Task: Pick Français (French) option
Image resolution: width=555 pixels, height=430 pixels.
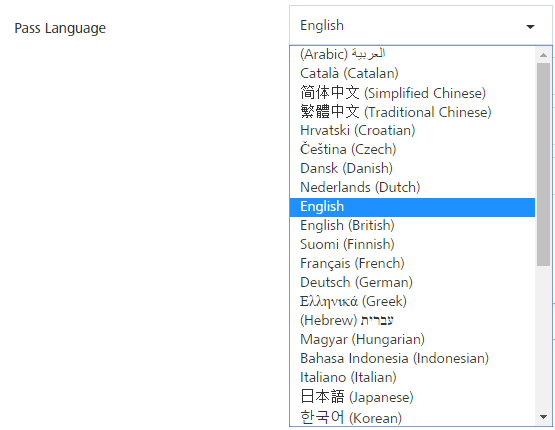Action: coord(412,264)
